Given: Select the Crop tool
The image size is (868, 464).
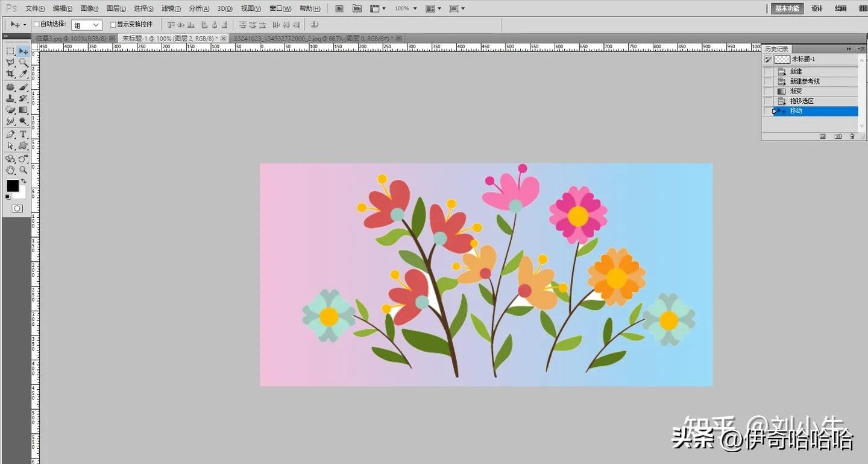Looking at the screenshot, I should click(x=10, y=74).
